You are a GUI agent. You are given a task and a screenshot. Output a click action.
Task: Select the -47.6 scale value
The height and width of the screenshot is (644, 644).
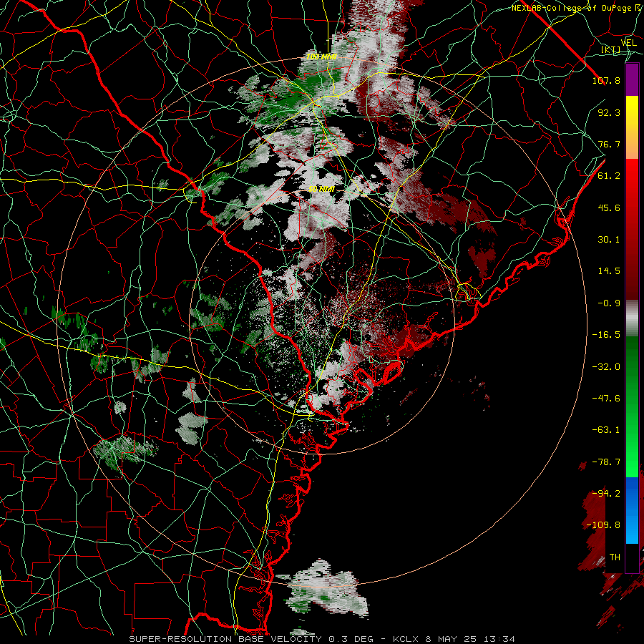606,399
